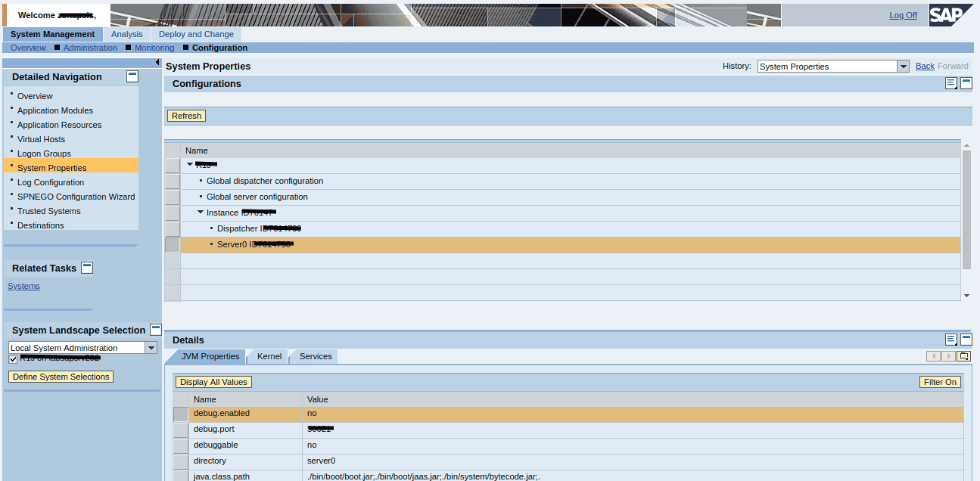Collapse the Configurations tray via its header icon

(966, 83)
